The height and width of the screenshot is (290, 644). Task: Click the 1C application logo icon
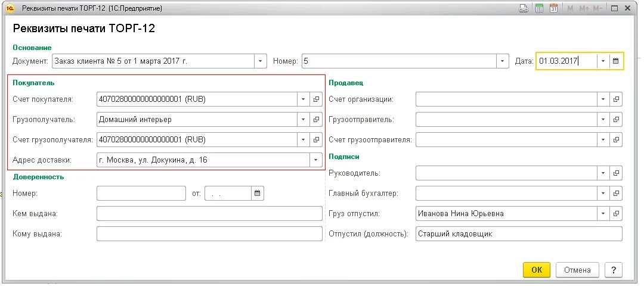pos(11,8)
